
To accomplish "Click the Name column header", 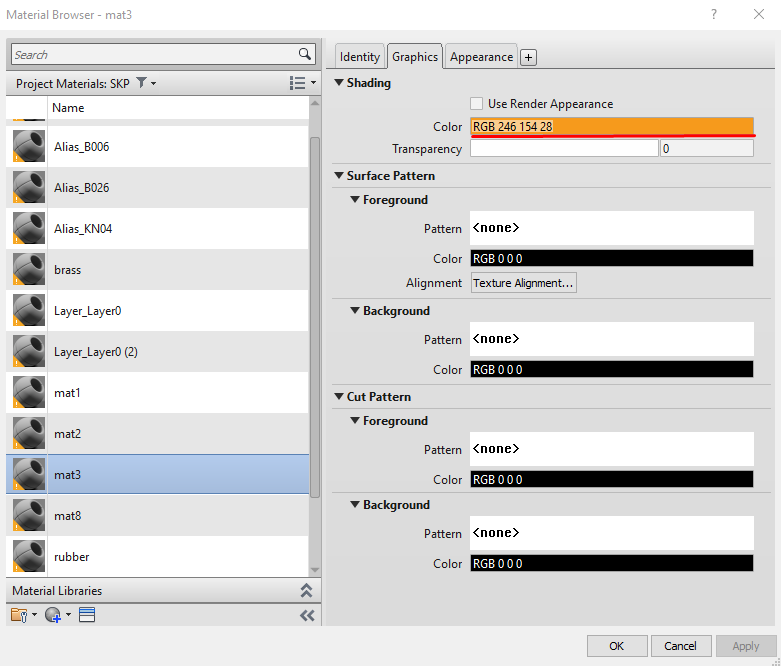I will click(x=178, y=108).
